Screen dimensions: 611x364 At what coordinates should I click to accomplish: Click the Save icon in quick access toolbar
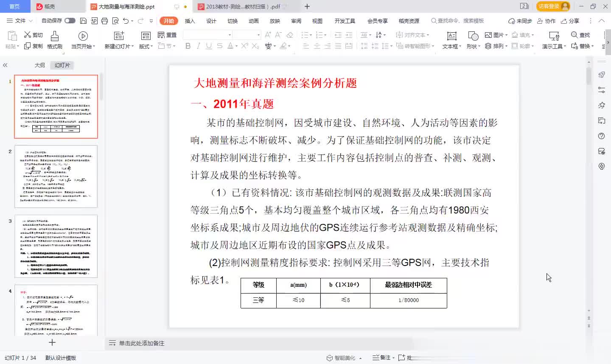click(83, 21)
